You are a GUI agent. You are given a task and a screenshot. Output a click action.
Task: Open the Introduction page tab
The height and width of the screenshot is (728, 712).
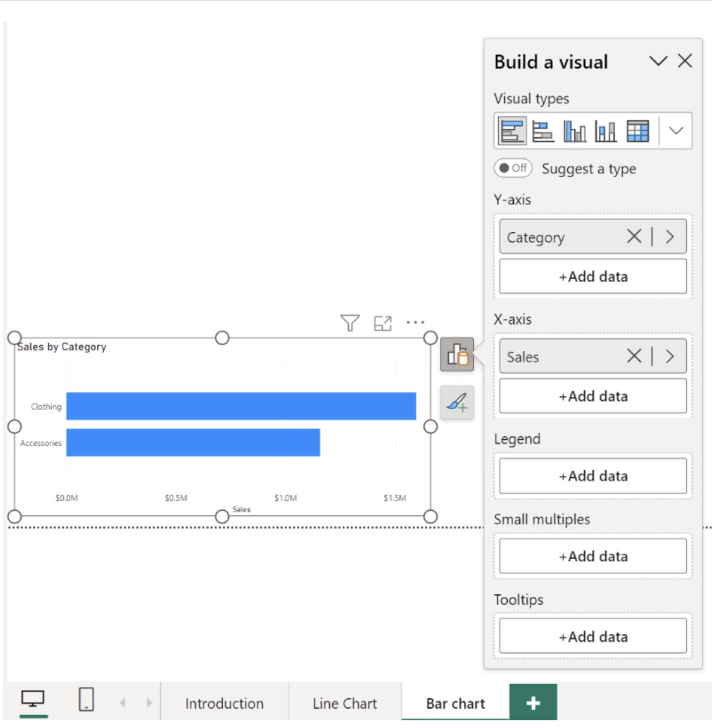(x=224, y=703)
